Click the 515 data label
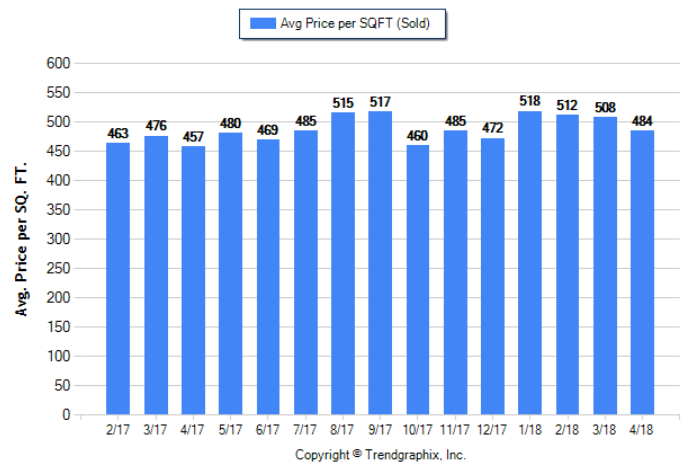Image resolution: width=699 pixels, height=472 pixels. (343, 103)
